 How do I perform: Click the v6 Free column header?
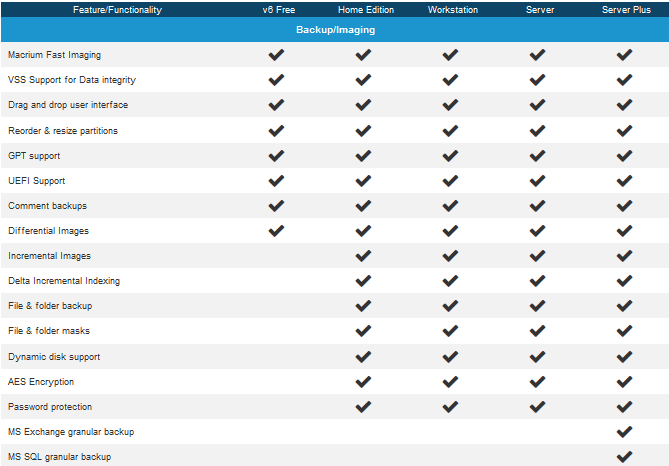[x=279, y=10]
